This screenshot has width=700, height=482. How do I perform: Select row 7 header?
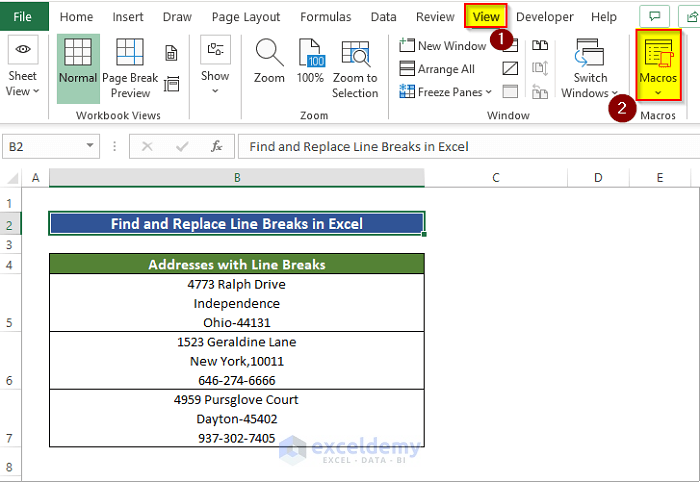[10, 418]
